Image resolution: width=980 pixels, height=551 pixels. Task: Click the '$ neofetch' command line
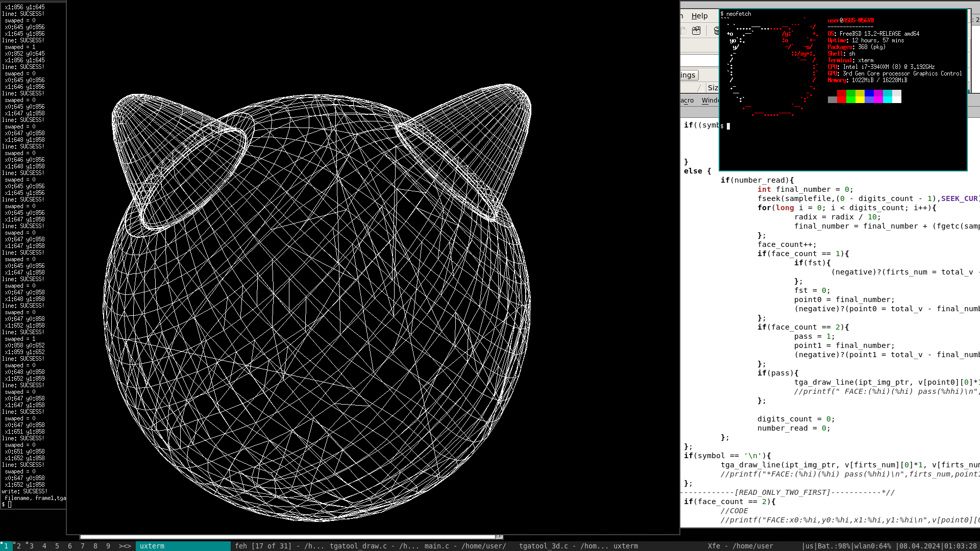pos(736,14)
